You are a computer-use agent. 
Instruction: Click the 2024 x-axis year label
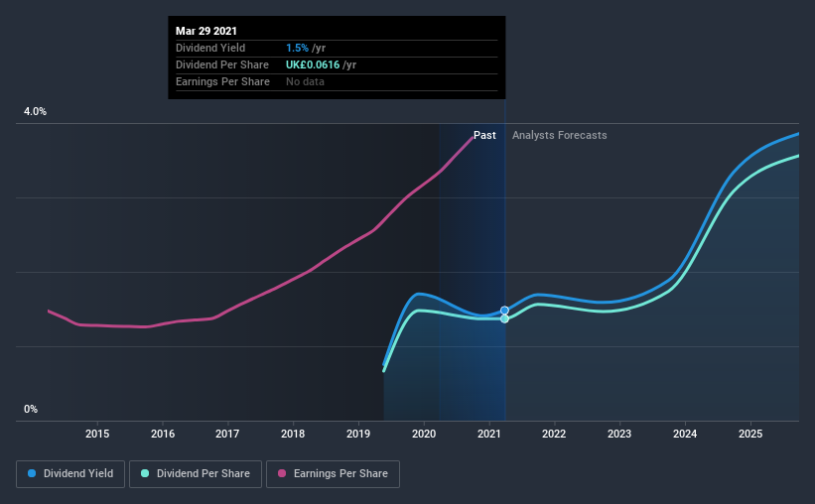coord(685,434)
